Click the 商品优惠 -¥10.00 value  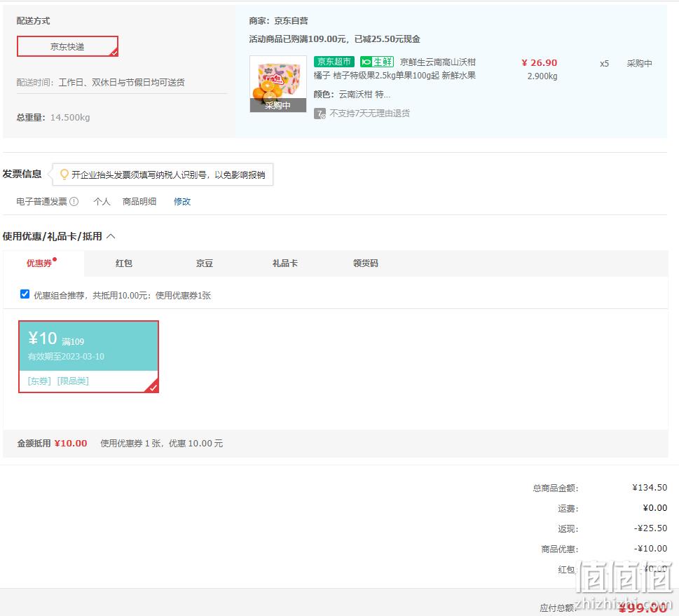click(x=650, y=549)
